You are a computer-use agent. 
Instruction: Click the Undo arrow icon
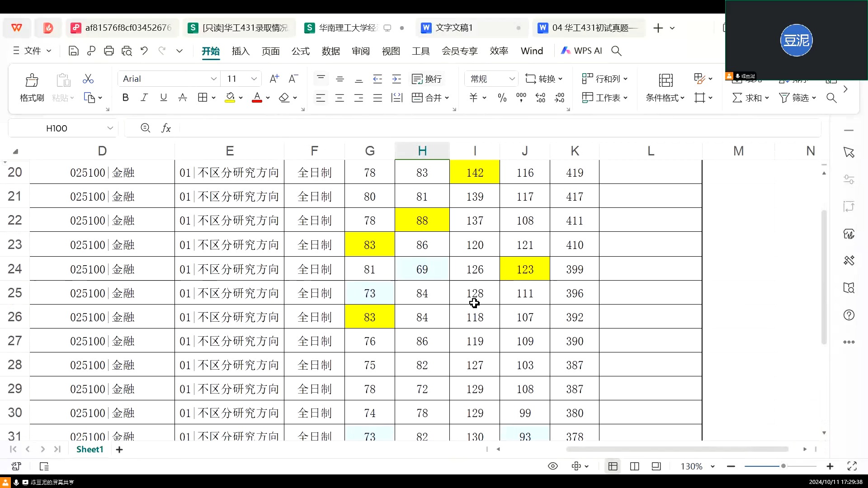click(x=144, y=51)
